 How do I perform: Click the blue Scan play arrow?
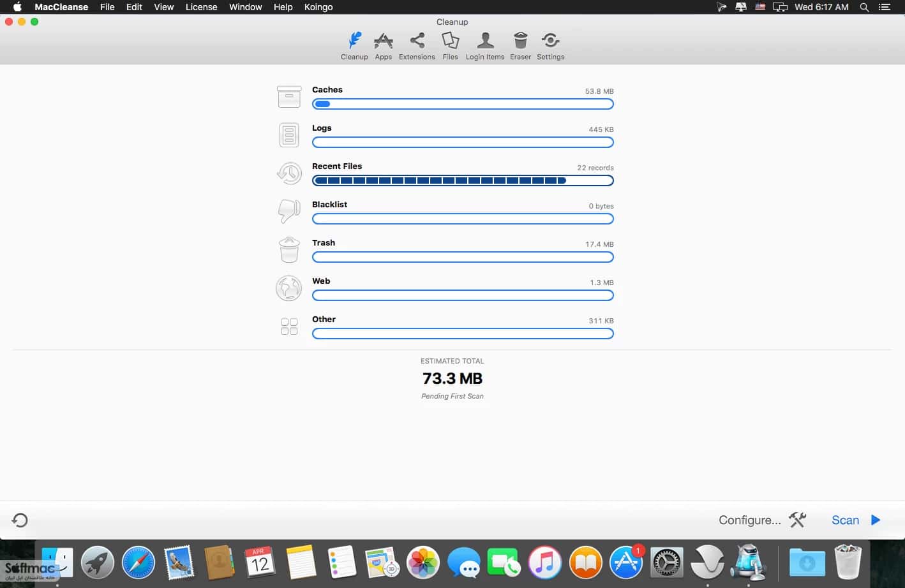(x=876, y=520)
